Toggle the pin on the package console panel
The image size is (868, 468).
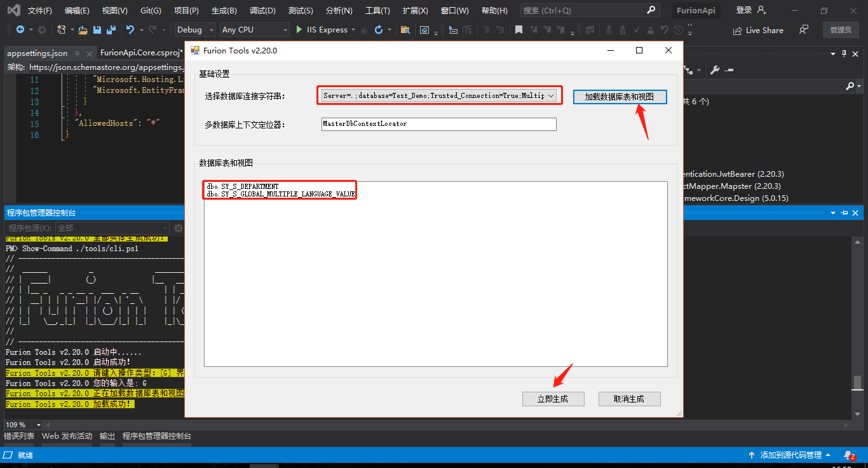(845, 212)
